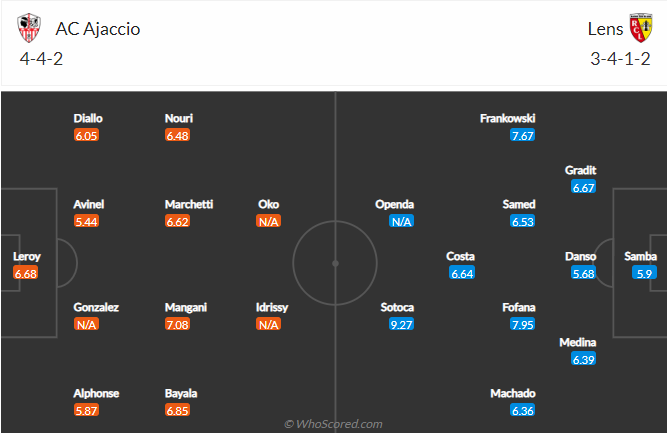Select Machado's 6.36 rating badge
The height and width of the screenshot is (433, 667).
pos(523,410)
